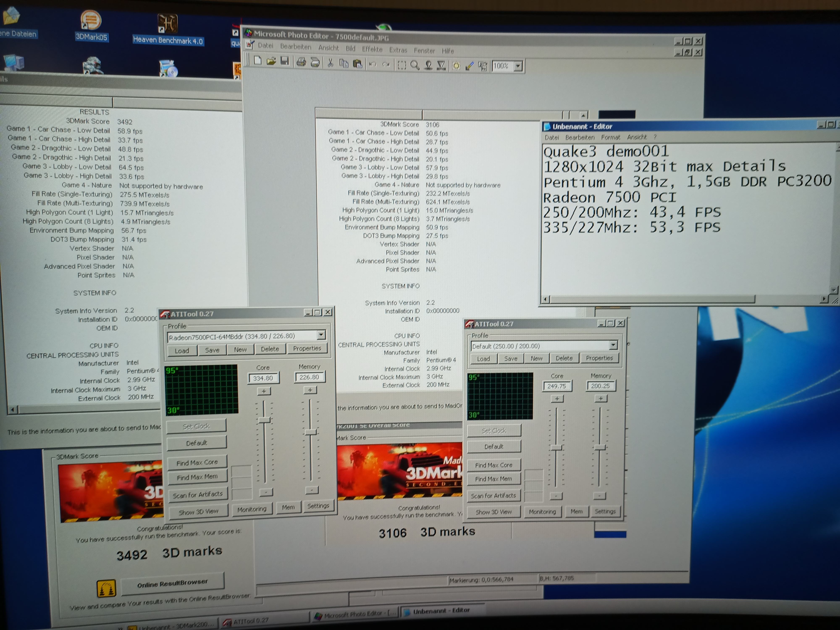Click the Find Max Core button in left ATITool
Screen dimensions: 840x630
click(x=197, y=462)
